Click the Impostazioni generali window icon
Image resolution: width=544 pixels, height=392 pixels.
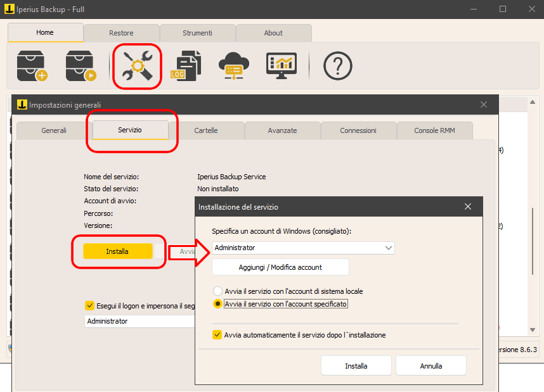(x=22, y=104)
